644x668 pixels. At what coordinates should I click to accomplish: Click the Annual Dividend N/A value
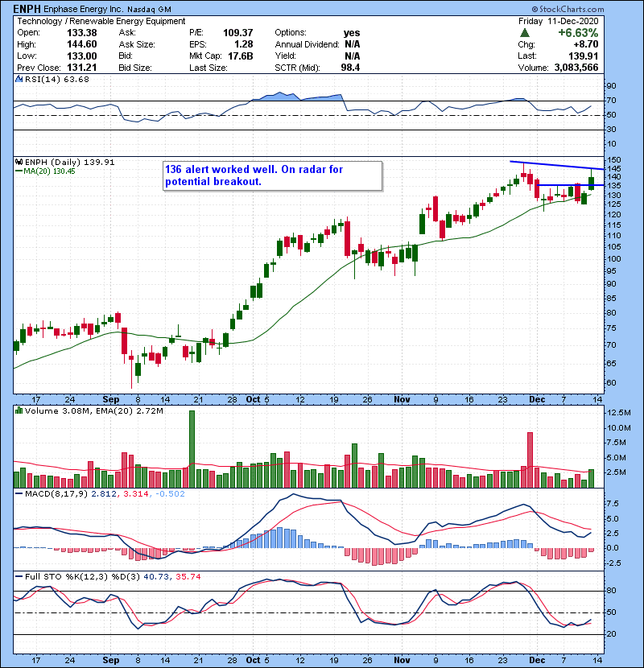tap(352, 44)
